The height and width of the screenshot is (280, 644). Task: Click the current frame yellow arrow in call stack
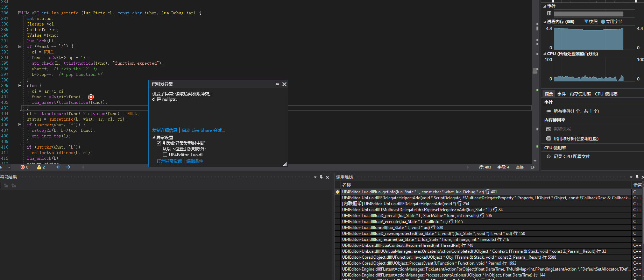point(338,192)
